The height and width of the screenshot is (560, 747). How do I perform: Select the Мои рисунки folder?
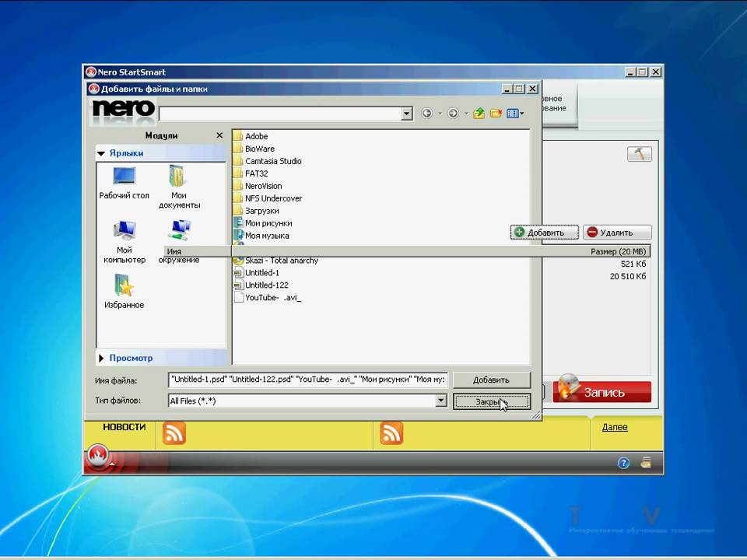click(263, 223)
